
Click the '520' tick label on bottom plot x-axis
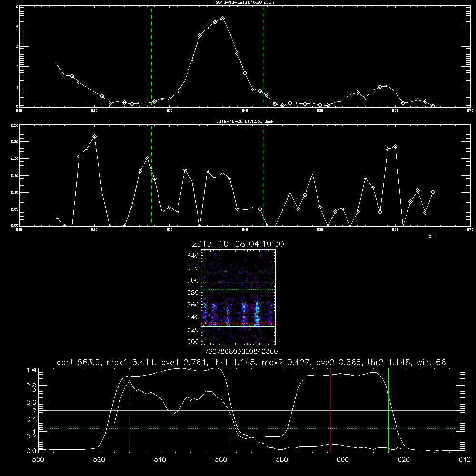coord(99,460)
